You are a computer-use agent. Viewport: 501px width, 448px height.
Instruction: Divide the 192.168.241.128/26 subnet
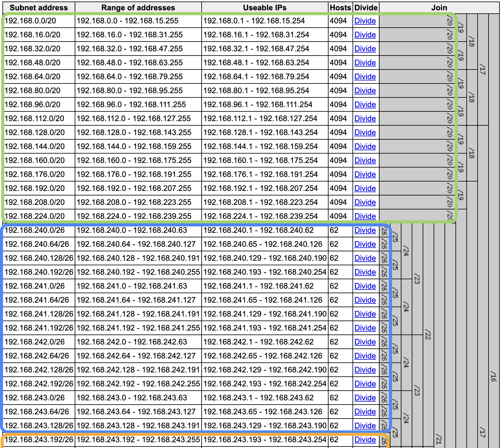pos(365,314)
